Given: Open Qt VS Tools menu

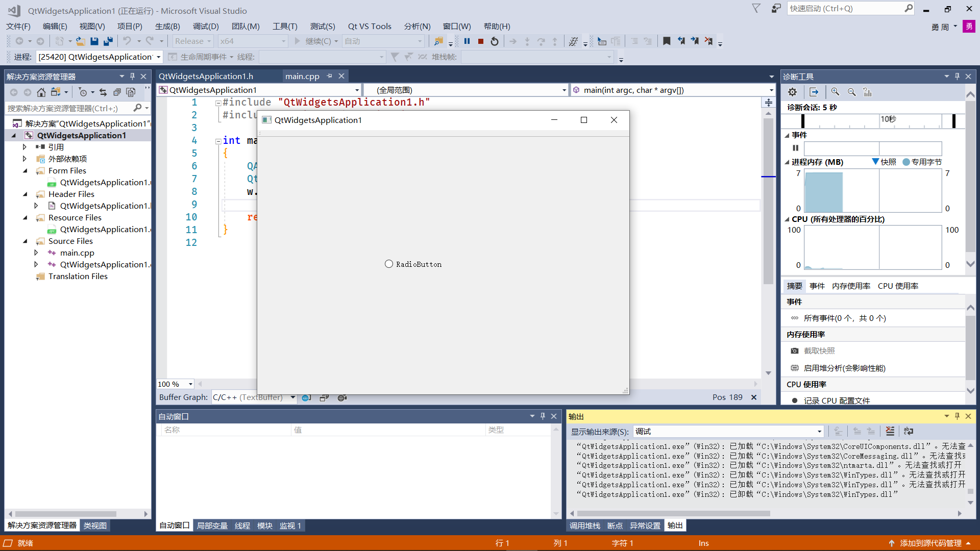Looking at the screenshot, I should tap(370, 27).
